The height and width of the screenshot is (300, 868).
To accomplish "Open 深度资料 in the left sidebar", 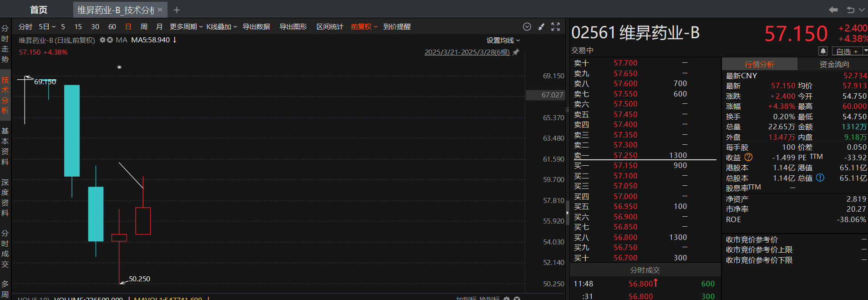I will (x=5, y=198).
